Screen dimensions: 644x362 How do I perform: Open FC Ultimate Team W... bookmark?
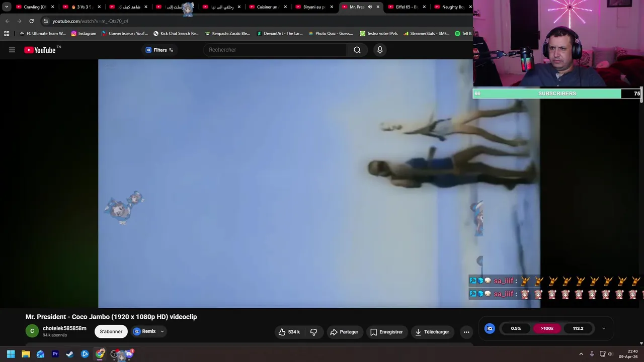(x=42, y=34)
